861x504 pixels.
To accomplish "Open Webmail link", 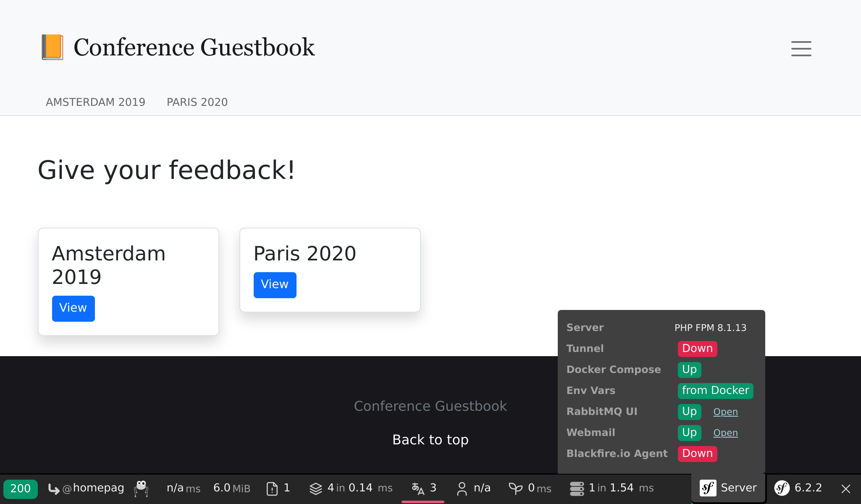I will point(725,432).
